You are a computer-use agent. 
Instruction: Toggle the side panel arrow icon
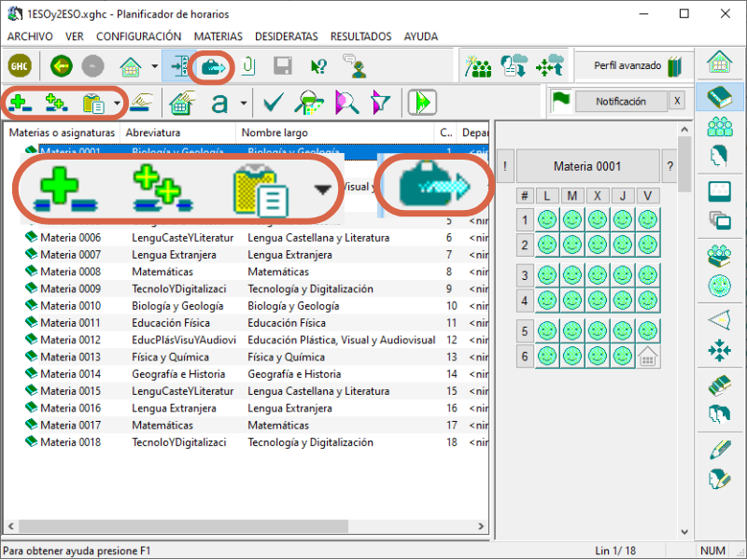click(x=179, y=66)
